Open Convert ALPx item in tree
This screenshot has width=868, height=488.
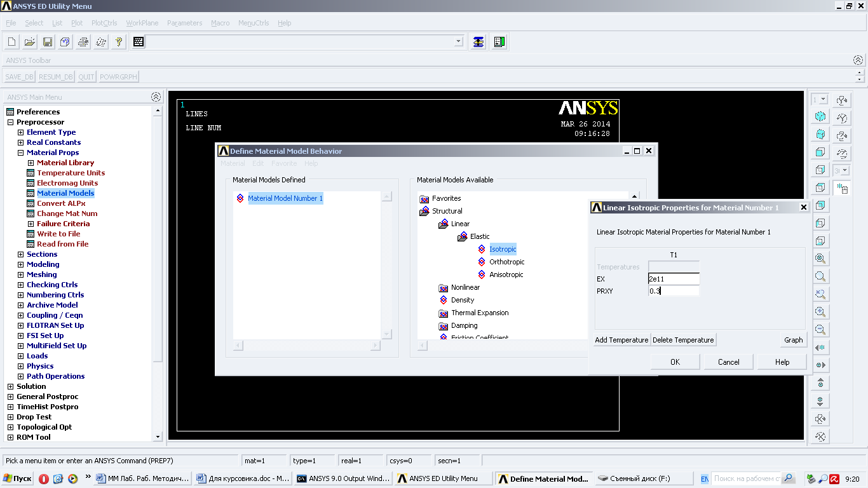click(x=61, y=203)
